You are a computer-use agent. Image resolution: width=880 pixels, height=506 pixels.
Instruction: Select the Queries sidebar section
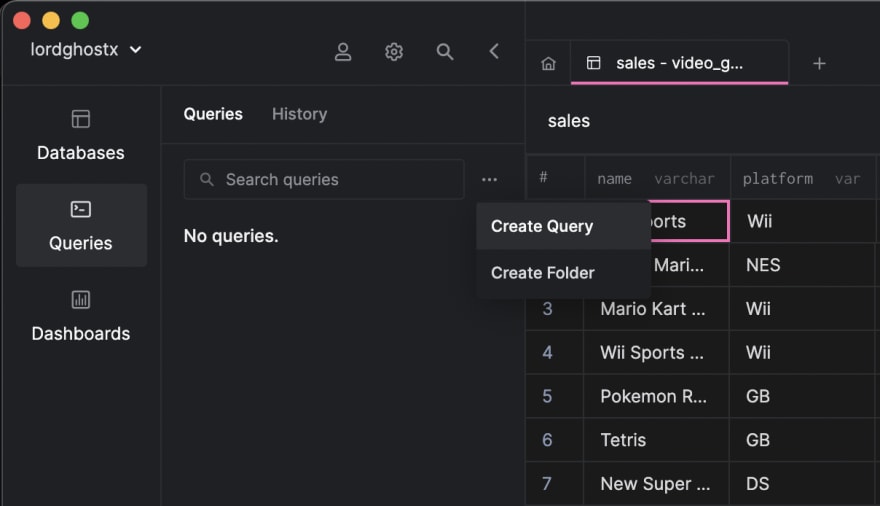(81, 226)
